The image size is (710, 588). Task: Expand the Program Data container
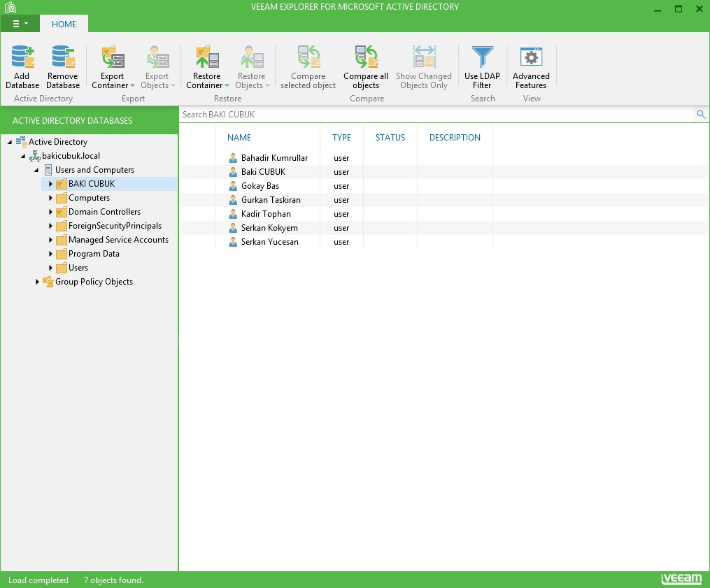tap(50, 254)
